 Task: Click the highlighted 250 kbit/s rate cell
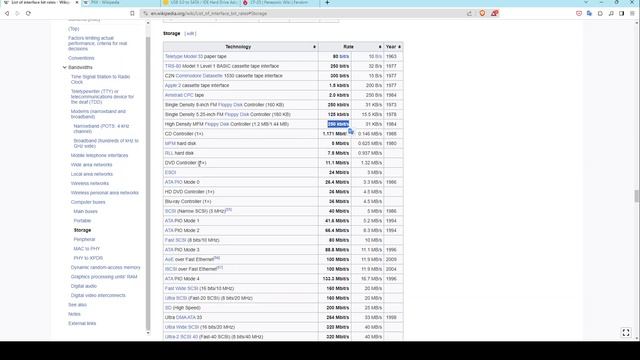(x=338, y=124)
